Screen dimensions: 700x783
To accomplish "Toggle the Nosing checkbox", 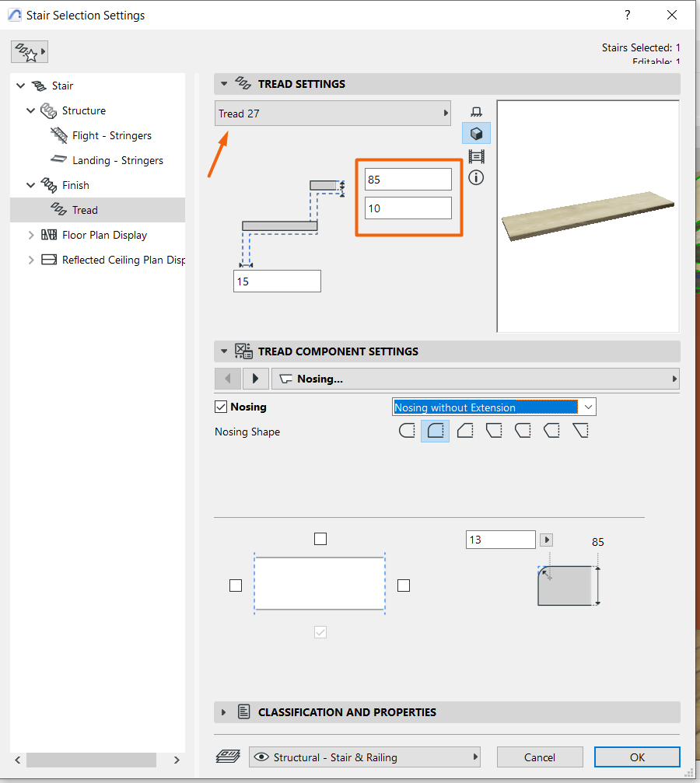I will [221, 407].
